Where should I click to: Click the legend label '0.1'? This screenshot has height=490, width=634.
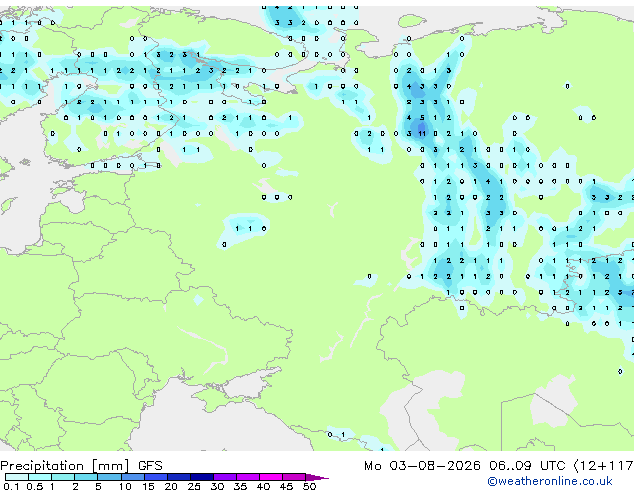11,486
